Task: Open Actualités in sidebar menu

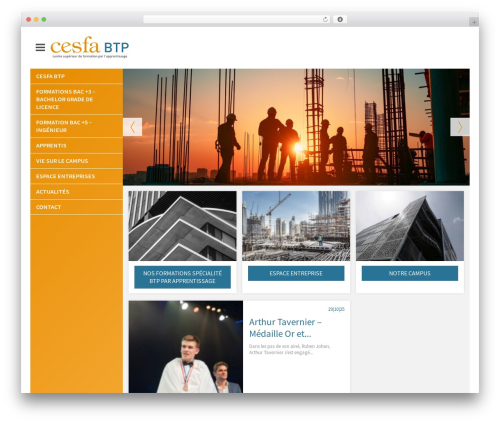Action: (x=77, y=192)
